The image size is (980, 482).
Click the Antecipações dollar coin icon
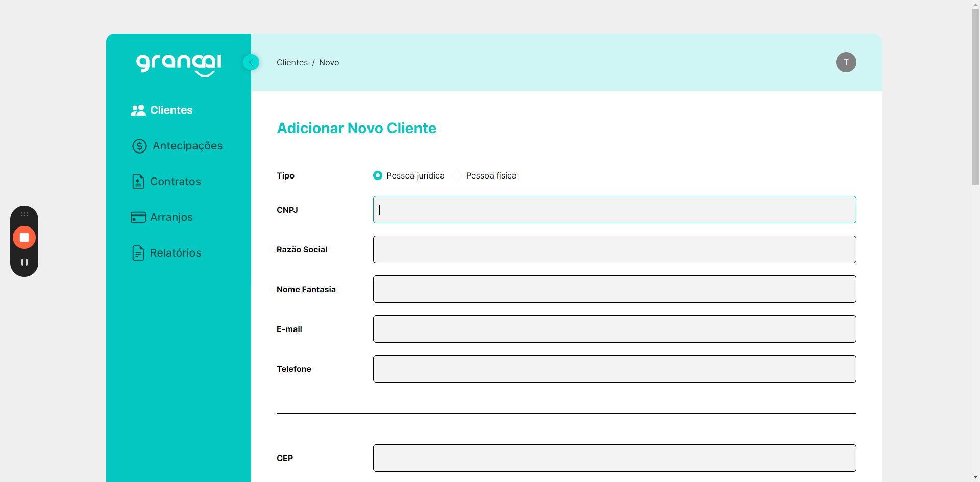(x=139, y=146)
